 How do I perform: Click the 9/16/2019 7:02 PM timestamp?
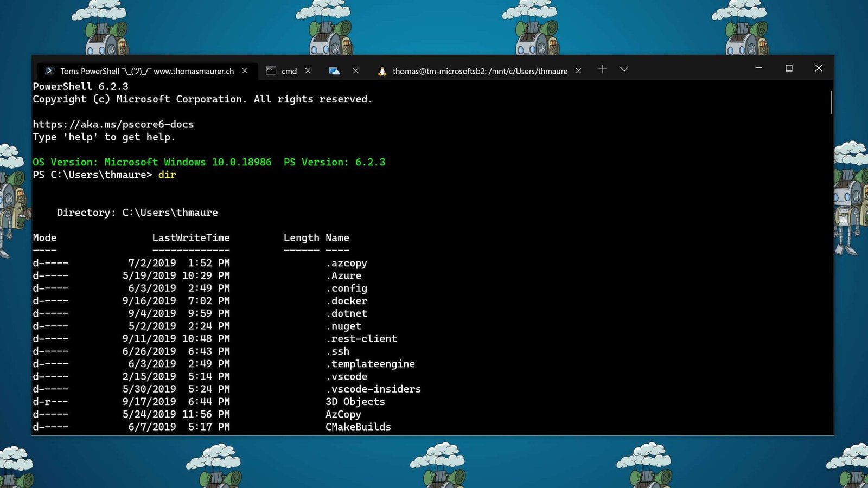click(176, 300)
